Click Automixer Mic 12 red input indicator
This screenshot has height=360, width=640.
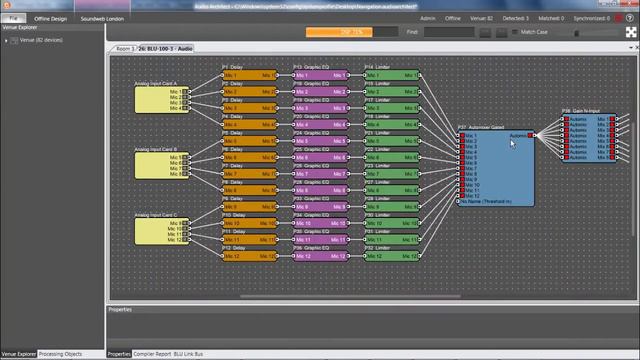[462, 196]
